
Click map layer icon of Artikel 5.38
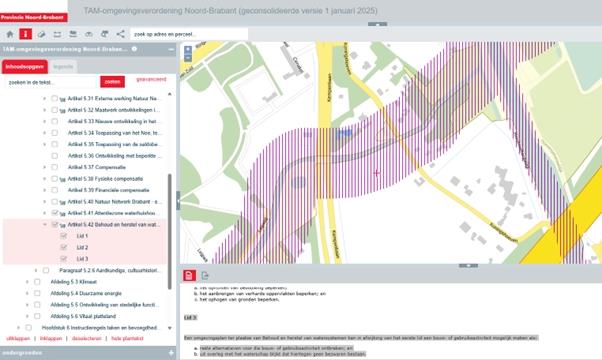(63, 179)
